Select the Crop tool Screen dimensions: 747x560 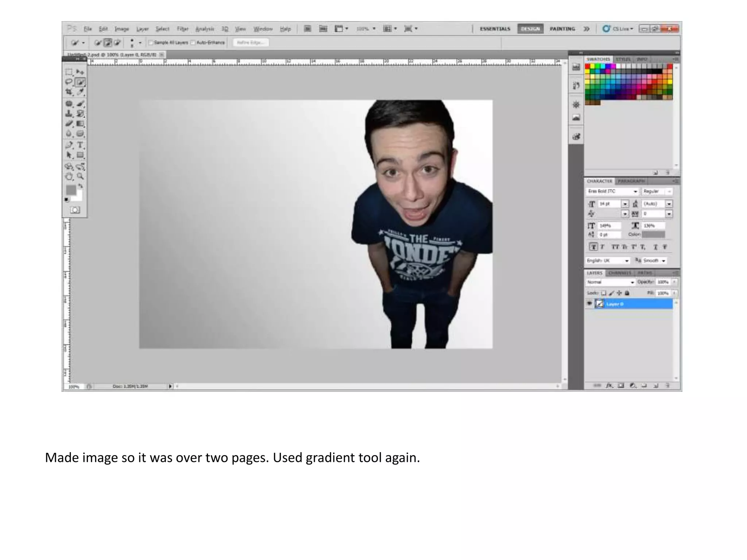69,92
